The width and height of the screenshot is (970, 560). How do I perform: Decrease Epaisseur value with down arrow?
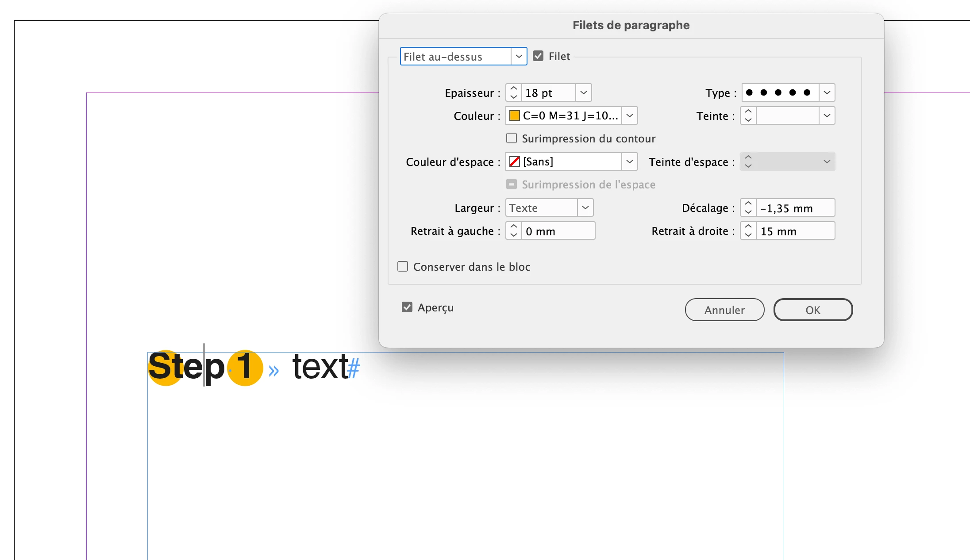click(x=513, y=97)
